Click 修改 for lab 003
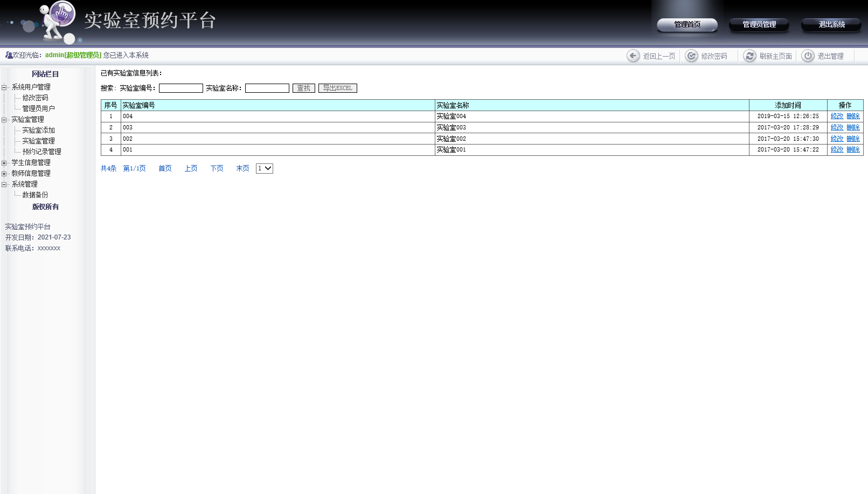Image resolution: width=868 pixels, height=494 pixels. pyautogui.click(x=837, y=127)
